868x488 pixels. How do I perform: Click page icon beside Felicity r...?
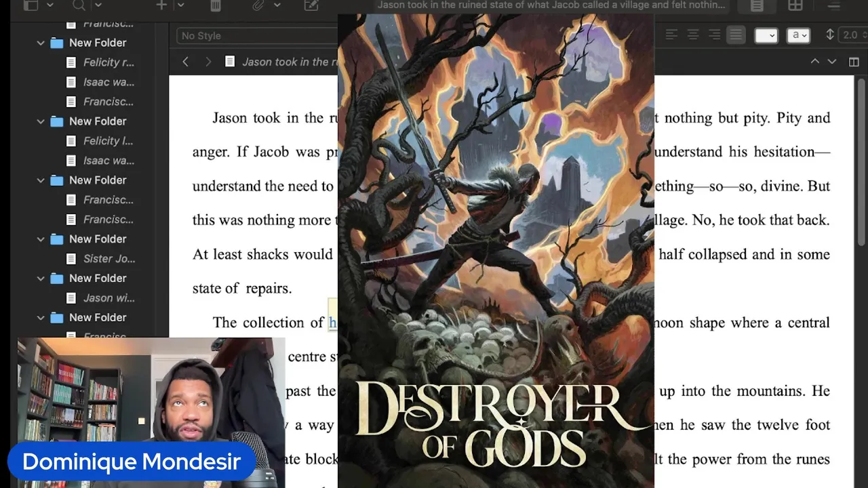pos(71,62)
